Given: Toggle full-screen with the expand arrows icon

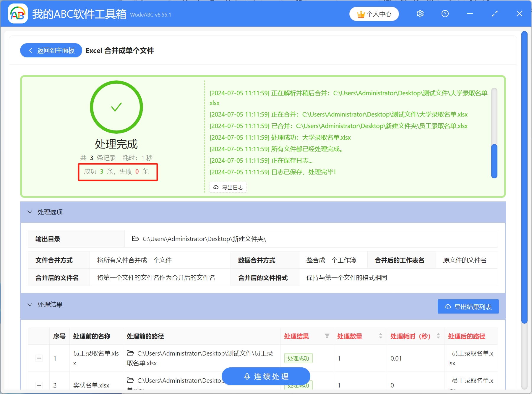Looking at the screenshot, I should (x=494, y=14).
